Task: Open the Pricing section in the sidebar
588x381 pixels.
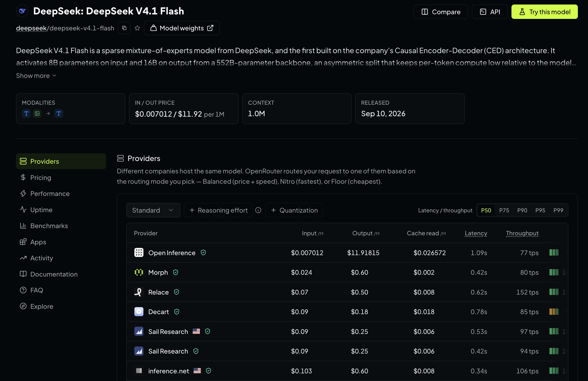Action: tap(61, 177)
